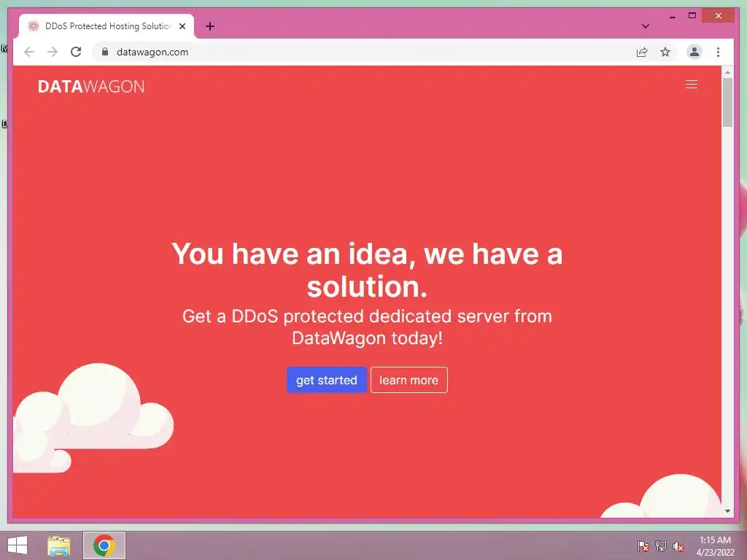
Task: Click the learn more button
Action: point(409,380)
